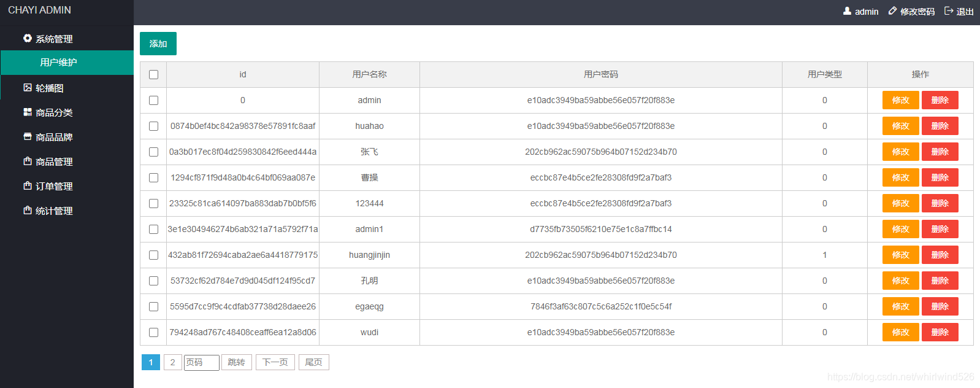980x388 pixels.
Task: Click 修改 for the admin row
Action: [x=901, y=100]
